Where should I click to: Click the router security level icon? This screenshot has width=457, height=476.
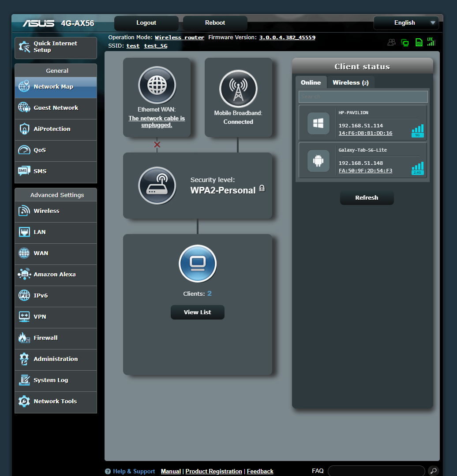tap(157, 186)
